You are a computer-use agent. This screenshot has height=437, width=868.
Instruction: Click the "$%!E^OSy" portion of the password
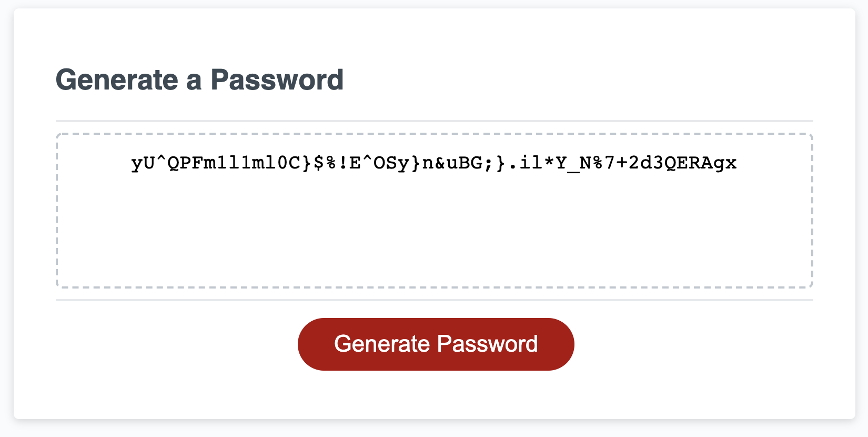361,163
